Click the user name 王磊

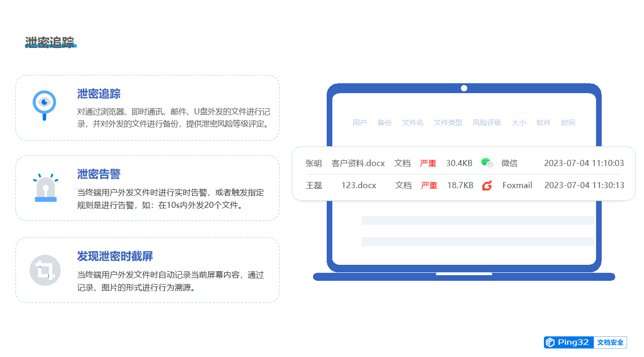point(314,185)
